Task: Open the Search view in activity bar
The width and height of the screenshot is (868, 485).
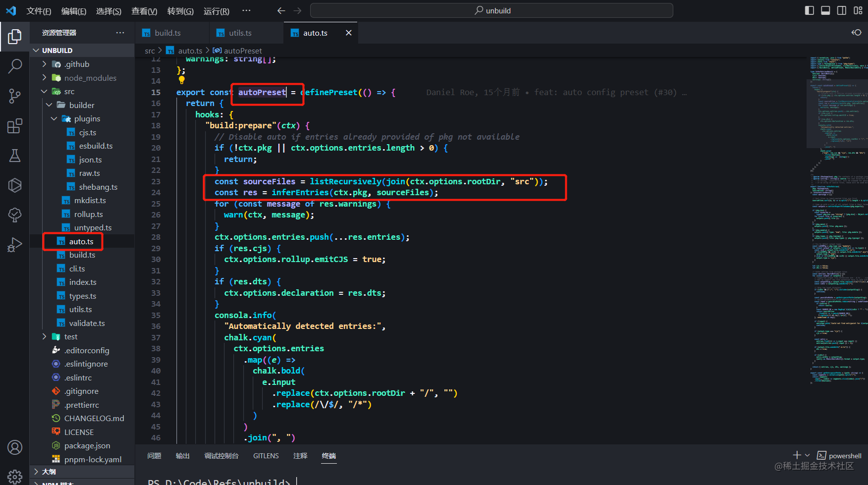Action: coord(15,66)
